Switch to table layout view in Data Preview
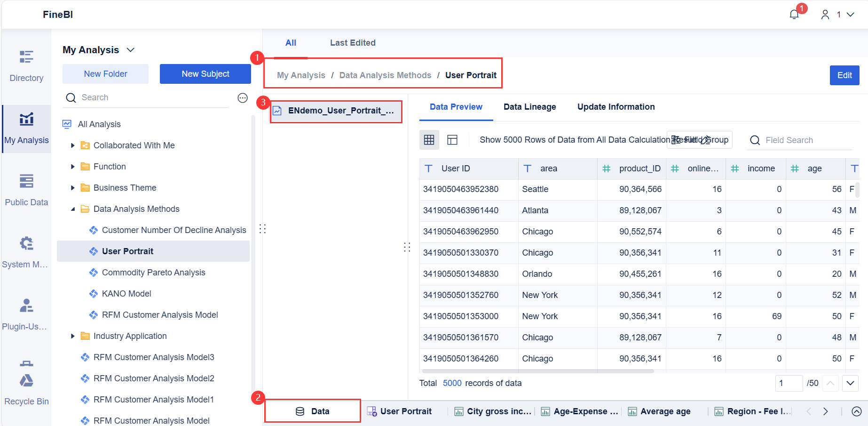The width and height of the screenshot is (868, 426). pos(452,140)
